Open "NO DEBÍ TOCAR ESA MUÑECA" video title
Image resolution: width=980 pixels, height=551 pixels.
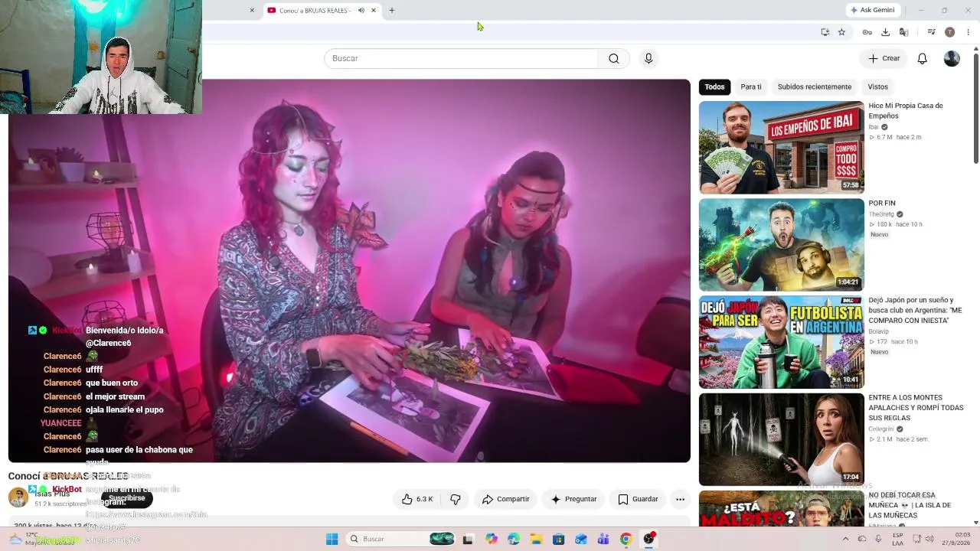910,505
